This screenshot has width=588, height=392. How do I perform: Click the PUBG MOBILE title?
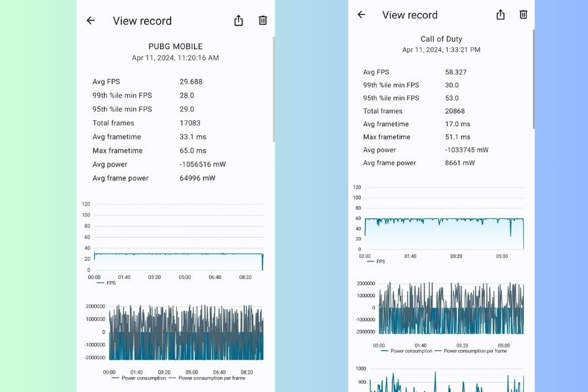(x=175, y=46)
